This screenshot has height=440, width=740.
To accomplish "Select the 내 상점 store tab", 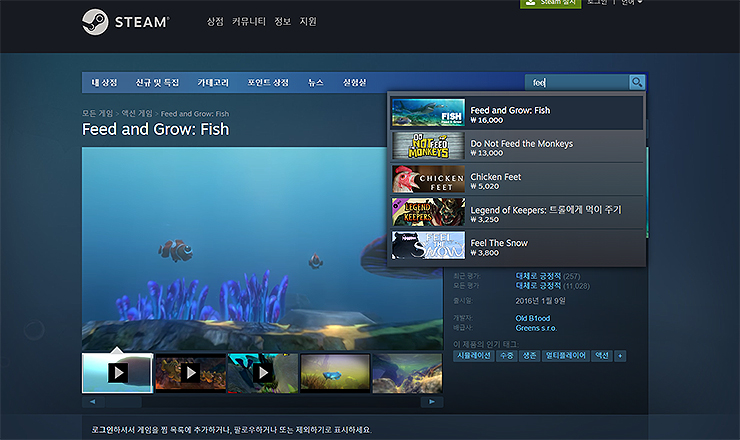I will pyautogui.click(x=104, y=83).
